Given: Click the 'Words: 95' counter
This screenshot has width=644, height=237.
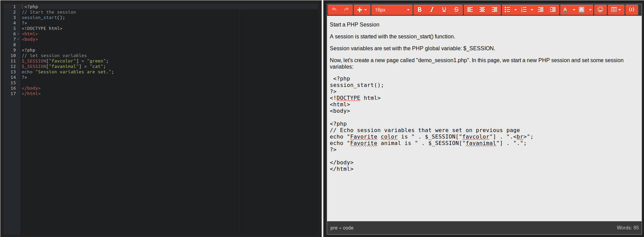Looking at the screenshot, I should click(x=628, y=228).
